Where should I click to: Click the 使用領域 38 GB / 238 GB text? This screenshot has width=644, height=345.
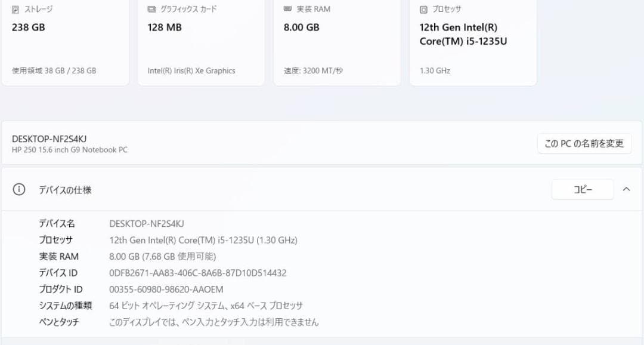point(52,70)
